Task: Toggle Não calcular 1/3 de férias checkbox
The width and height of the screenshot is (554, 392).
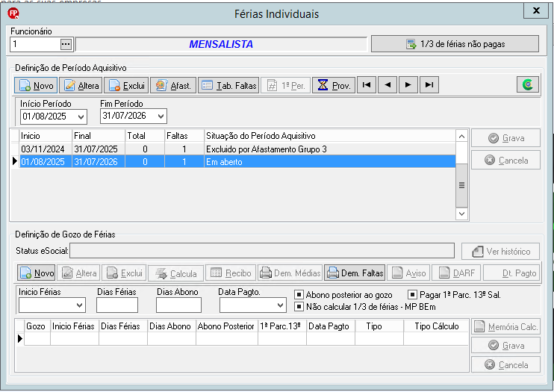Action: click(x=299, y=306)
